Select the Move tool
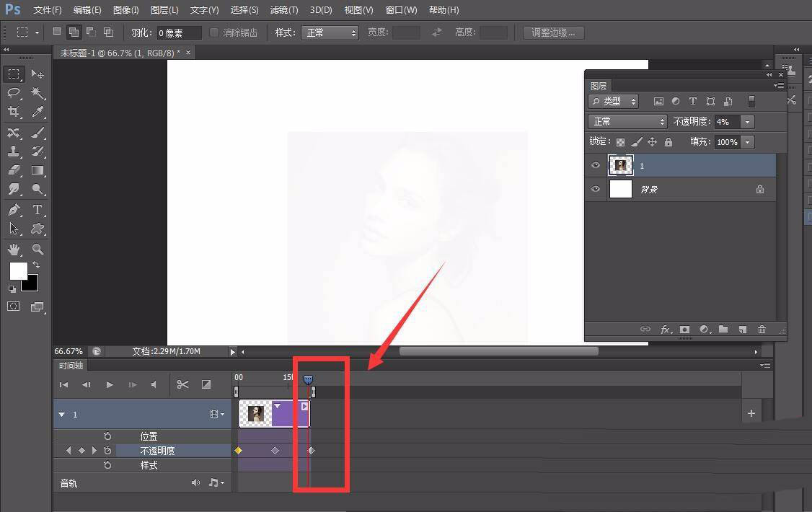This screenshot has height=512, width=812. (37, 74)
